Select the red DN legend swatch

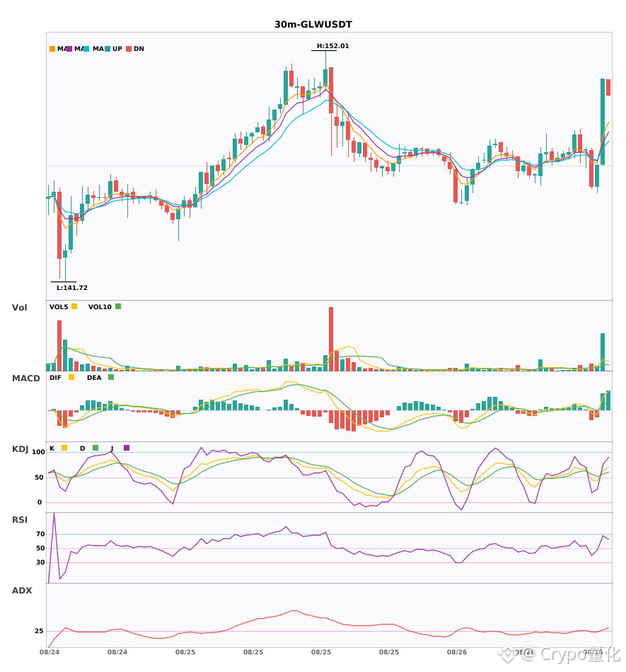[x=129, y=49]
